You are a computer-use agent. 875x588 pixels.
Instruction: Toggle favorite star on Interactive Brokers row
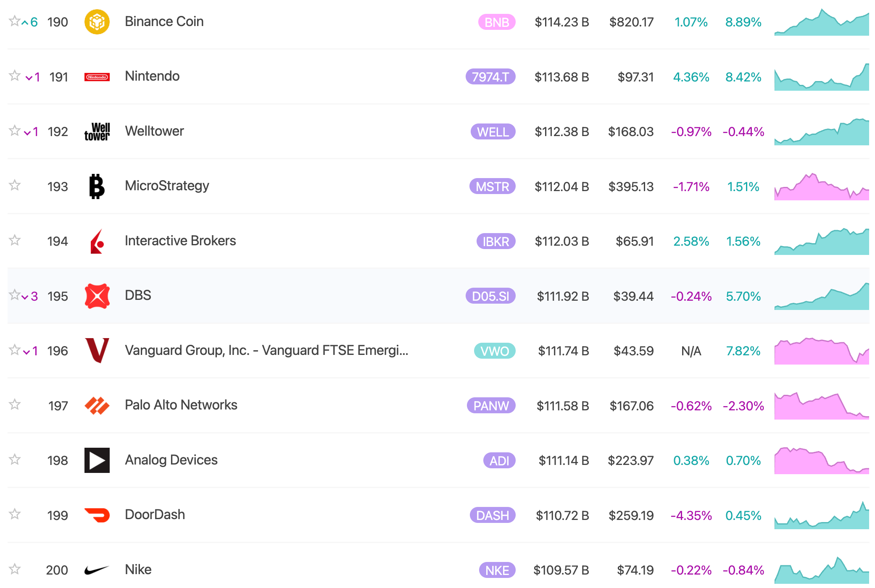15,240
